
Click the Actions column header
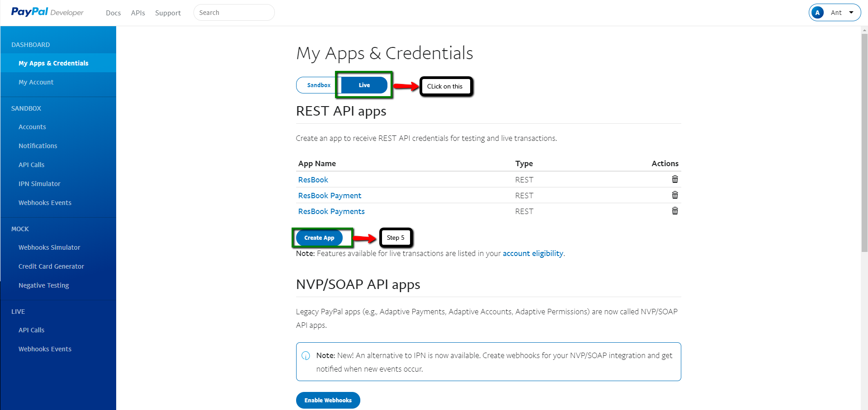click(665, 163)
